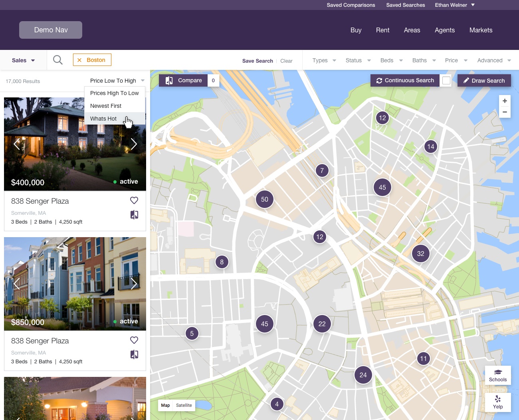Open Saved Searches
519x420 pixels.
406,5
